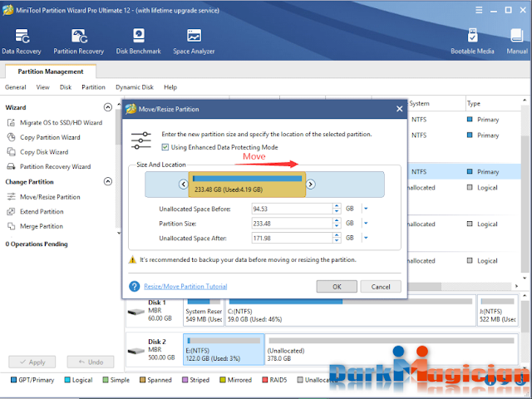Select the E:(NTFS) partition on Disk 2
This screenshot has width=532, height=399.
coord(224,349)
